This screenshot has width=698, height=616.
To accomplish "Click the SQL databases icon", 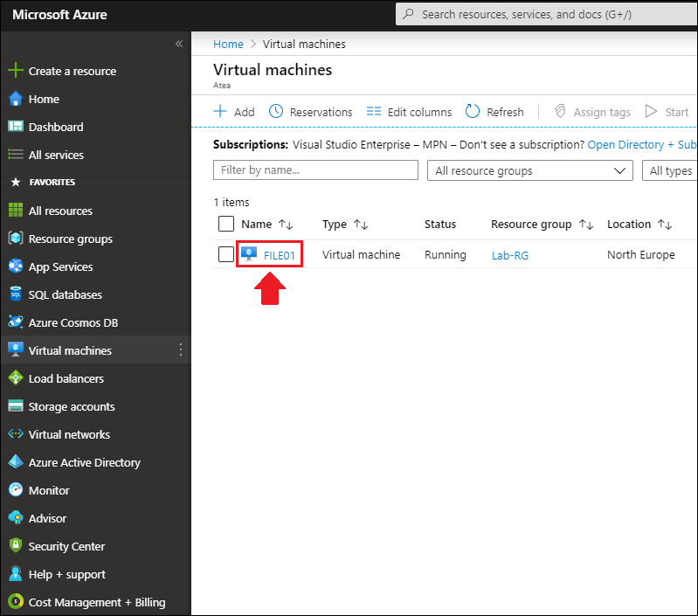I will coord(16,294).
